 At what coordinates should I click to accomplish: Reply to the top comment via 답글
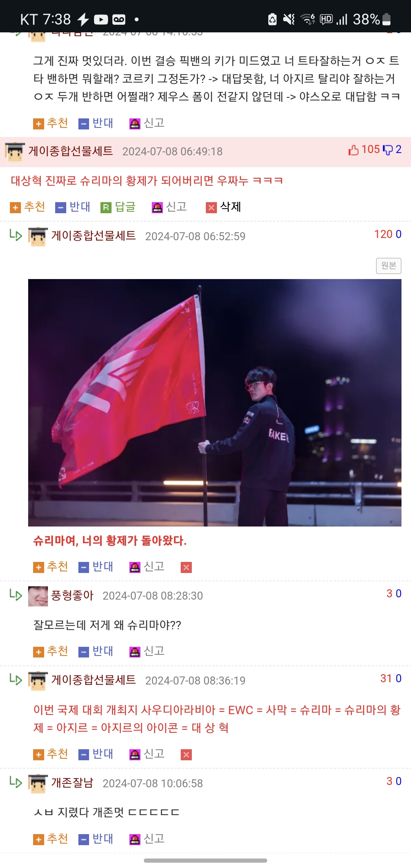118,207
